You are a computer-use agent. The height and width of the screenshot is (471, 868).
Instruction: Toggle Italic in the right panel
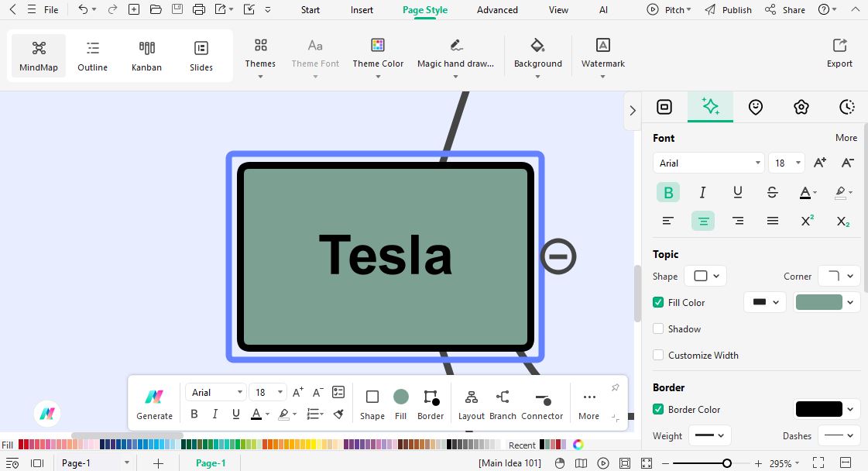702,192
